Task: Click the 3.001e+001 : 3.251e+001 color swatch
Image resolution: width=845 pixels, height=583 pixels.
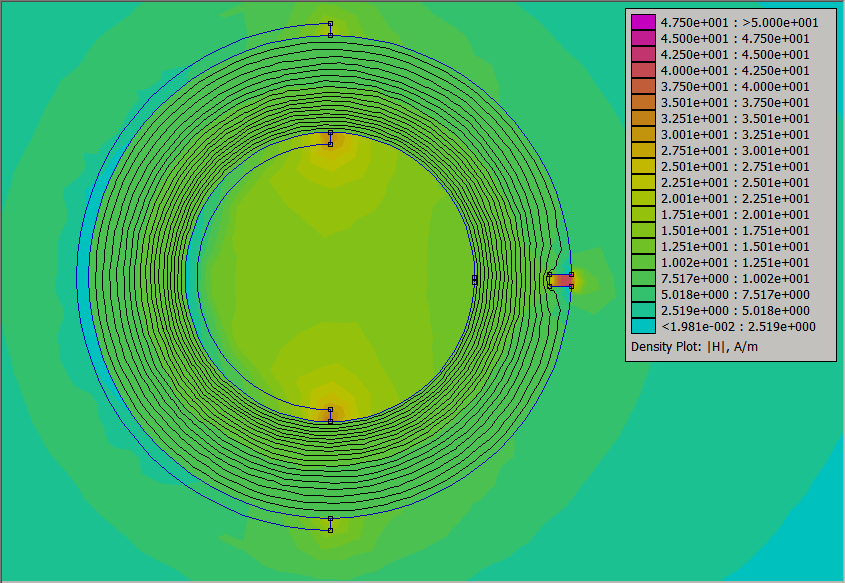Action: point(643,134)
